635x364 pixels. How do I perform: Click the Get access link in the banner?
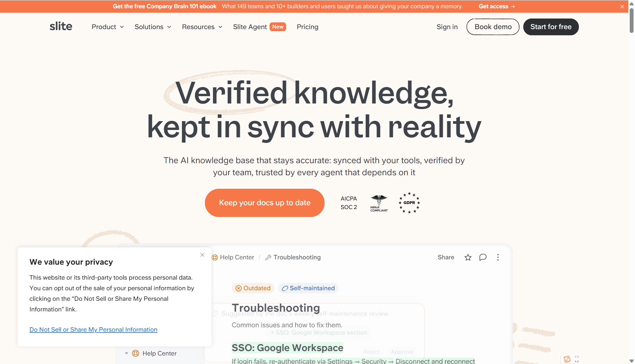pos(497,6)
